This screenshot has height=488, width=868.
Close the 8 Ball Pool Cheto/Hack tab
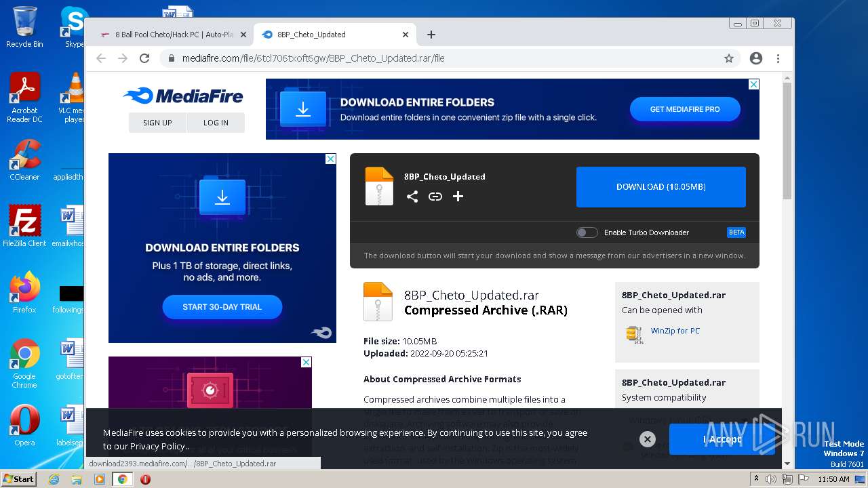click(x=243, y=35)
